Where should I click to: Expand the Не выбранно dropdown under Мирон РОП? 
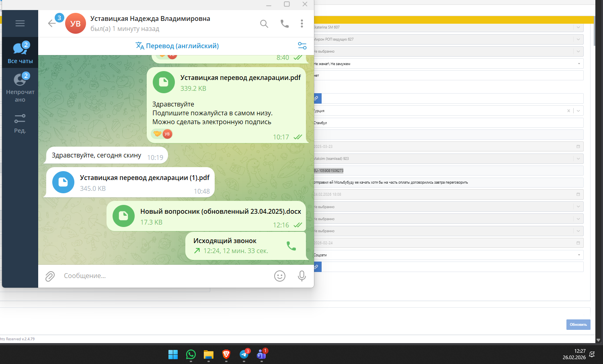point(578,51)
